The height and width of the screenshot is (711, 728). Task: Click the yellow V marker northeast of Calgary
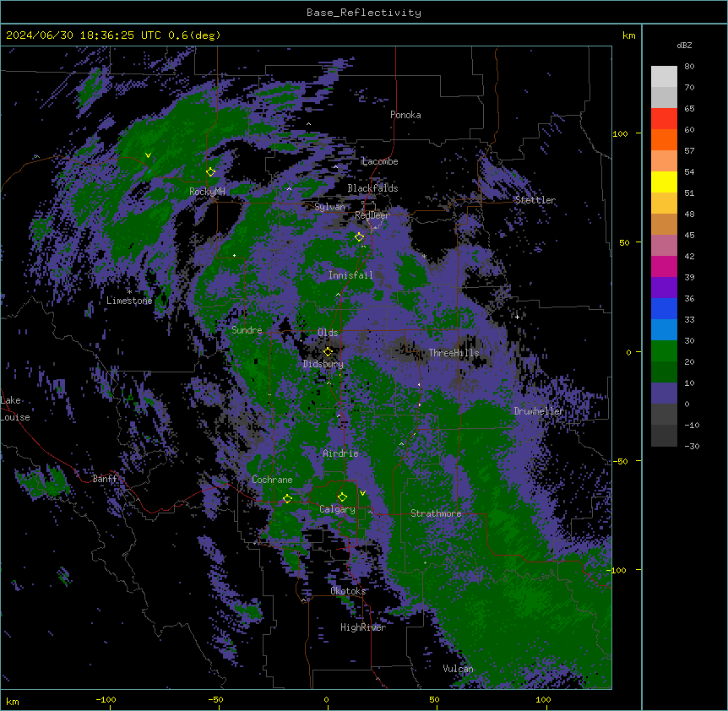point(362,493)
